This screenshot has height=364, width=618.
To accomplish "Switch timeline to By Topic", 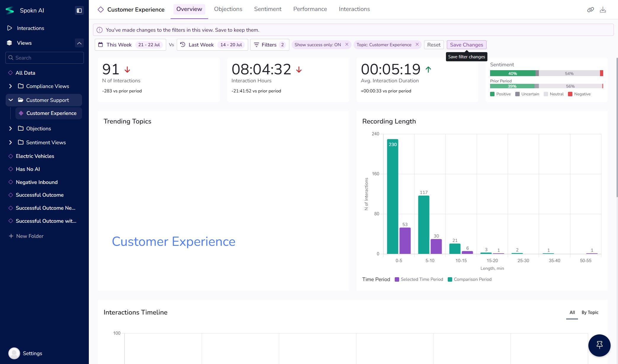I will pyautogui.click(x=590, y=312).
